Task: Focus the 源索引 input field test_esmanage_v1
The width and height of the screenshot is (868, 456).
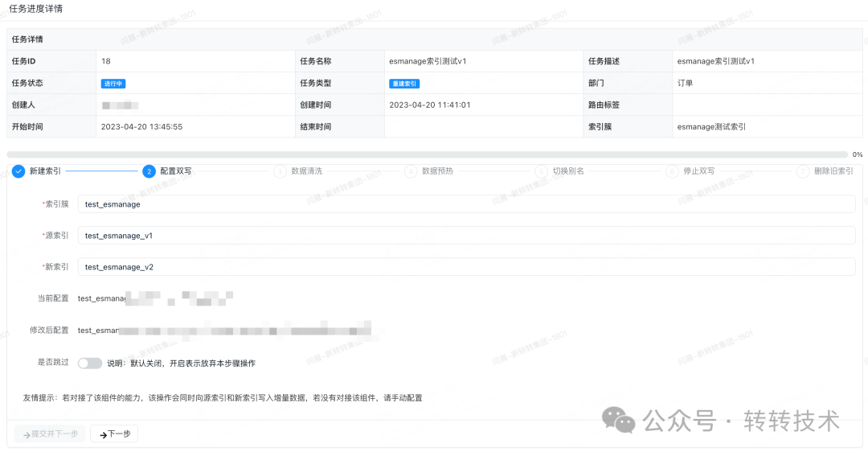Action: point(466,236)
